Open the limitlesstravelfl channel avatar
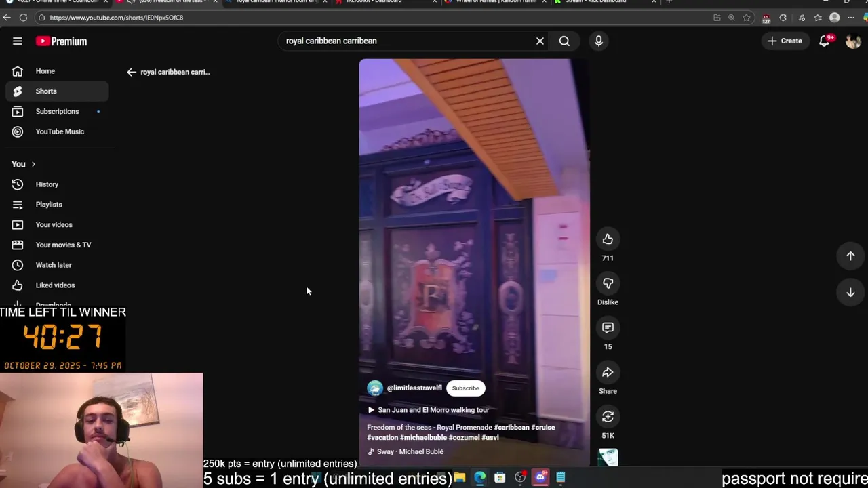Viewport: 868px width, 488px height. pos(375,388)
